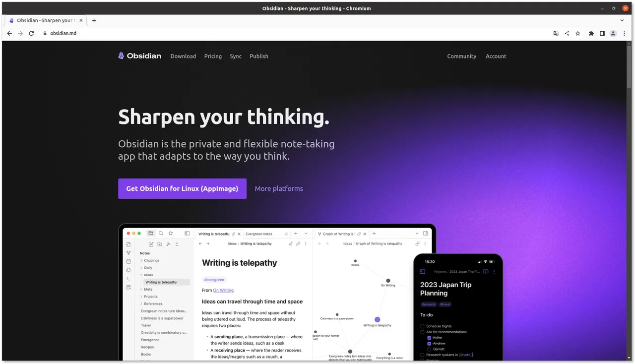Expand the Meta folder
Viewport: 635px width, 364px height.
(x=141, y=289)
